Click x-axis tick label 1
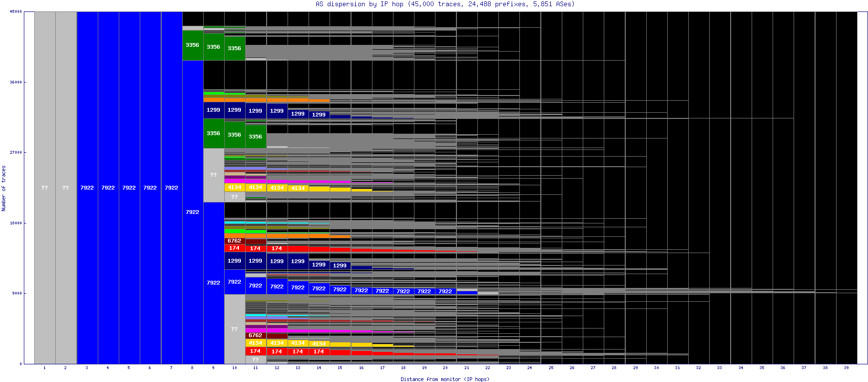The image size is (868, 382). click(x=44, y=368)
